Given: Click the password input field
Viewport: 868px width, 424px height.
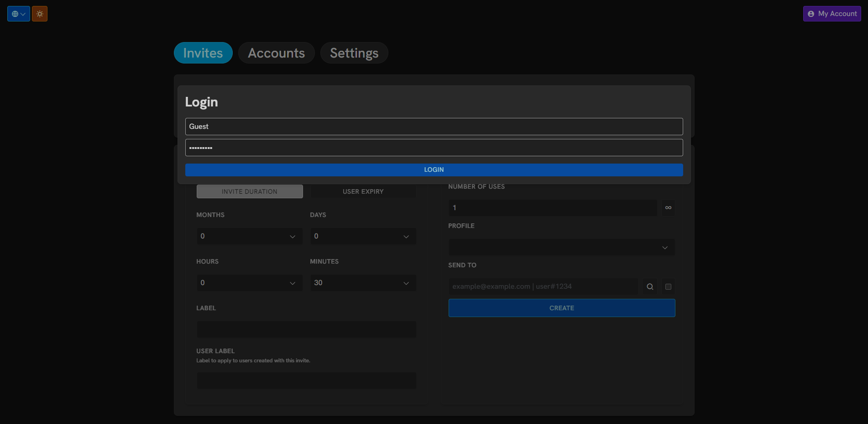Looking at the screenshot, I should pos(434,147).
